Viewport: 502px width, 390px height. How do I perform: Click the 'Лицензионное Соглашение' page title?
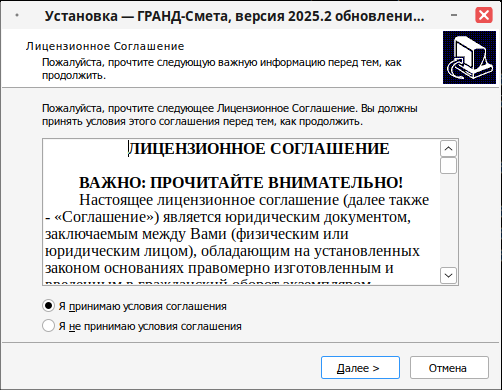pyautogui.click(x=105, y=46)
